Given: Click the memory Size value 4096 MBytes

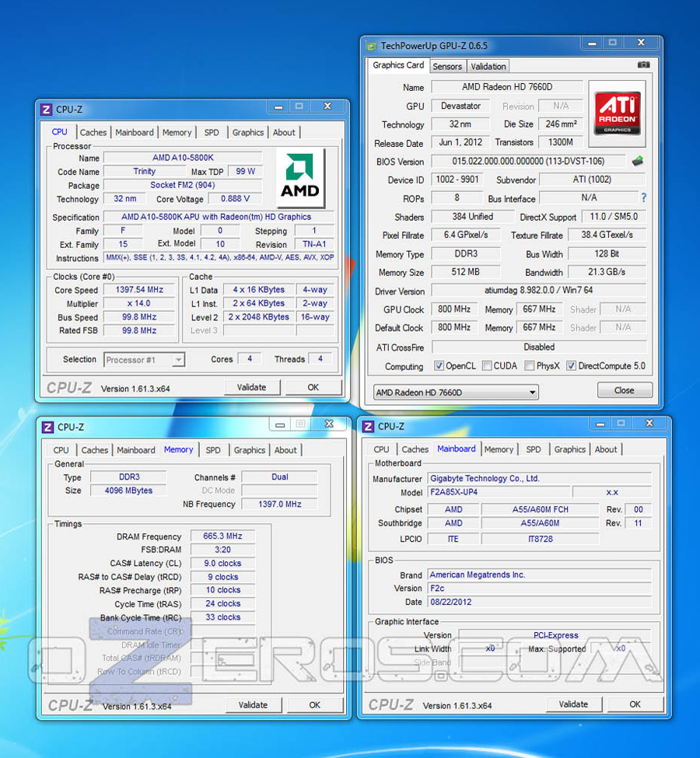Looking at the screenshot, I should 128,491.
